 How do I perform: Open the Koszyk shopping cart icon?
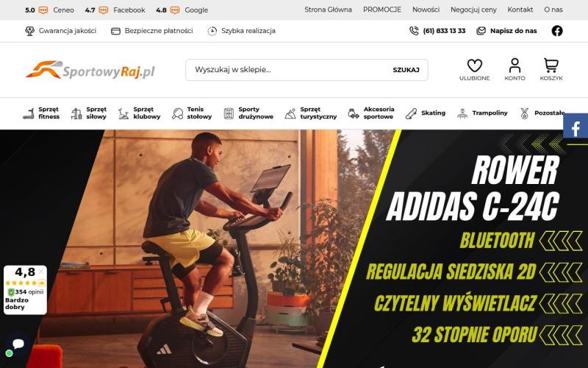point(551,70)
